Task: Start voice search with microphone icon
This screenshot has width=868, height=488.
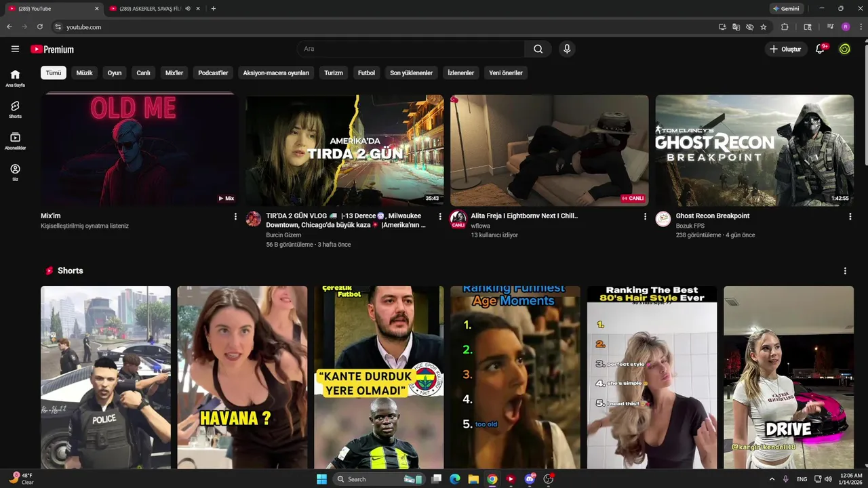Action: pos(567,49)
